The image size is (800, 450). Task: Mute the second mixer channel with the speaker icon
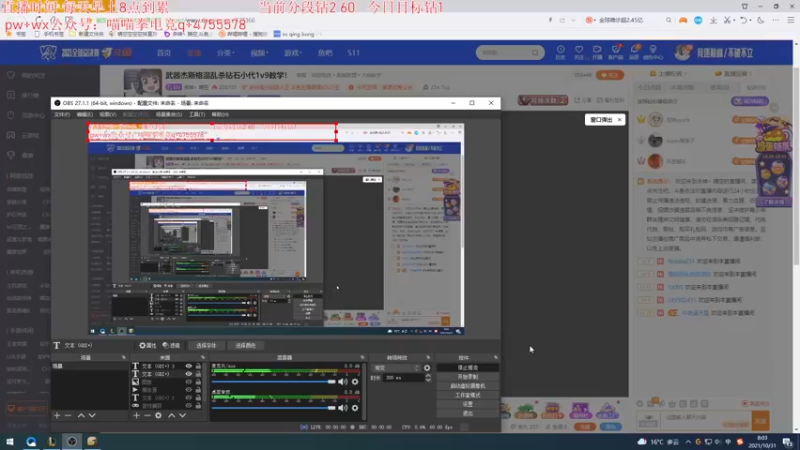343,408
